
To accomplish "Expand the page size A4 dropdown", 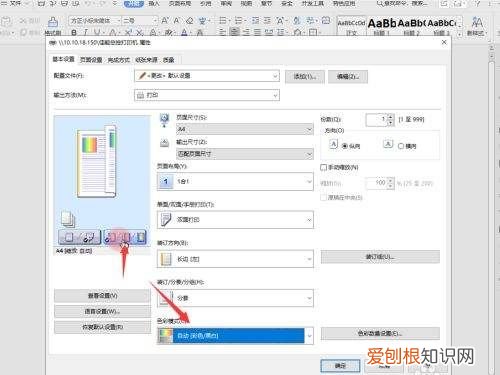I will click(245, 129).
